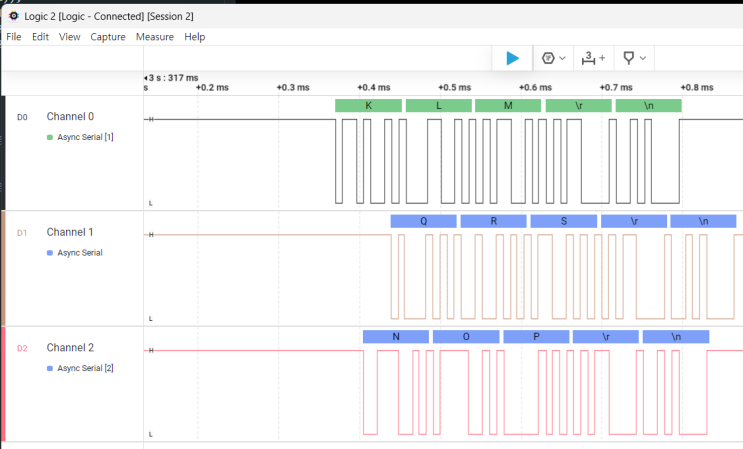Click the plus next to measurement icon
Screen dimensions: 743x449
point(602,58)
